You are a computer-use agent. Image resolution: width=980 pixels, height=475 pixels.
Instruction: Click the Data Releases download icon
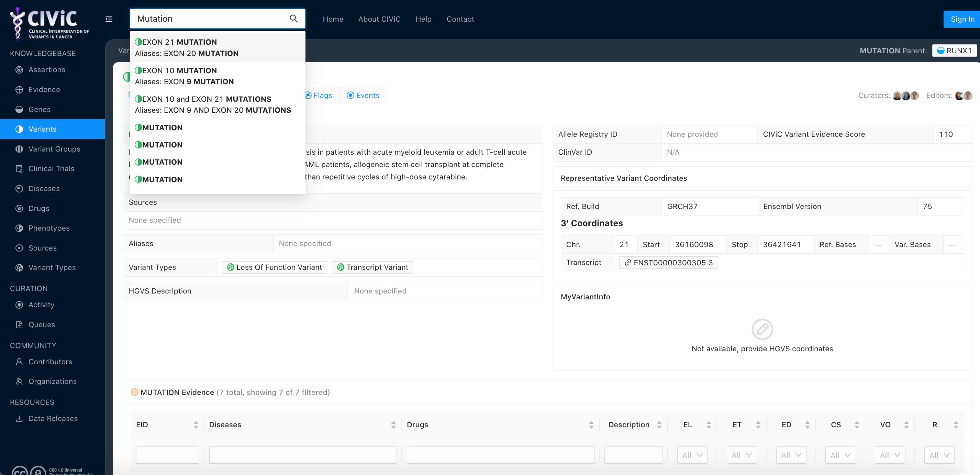pos(19,418)
